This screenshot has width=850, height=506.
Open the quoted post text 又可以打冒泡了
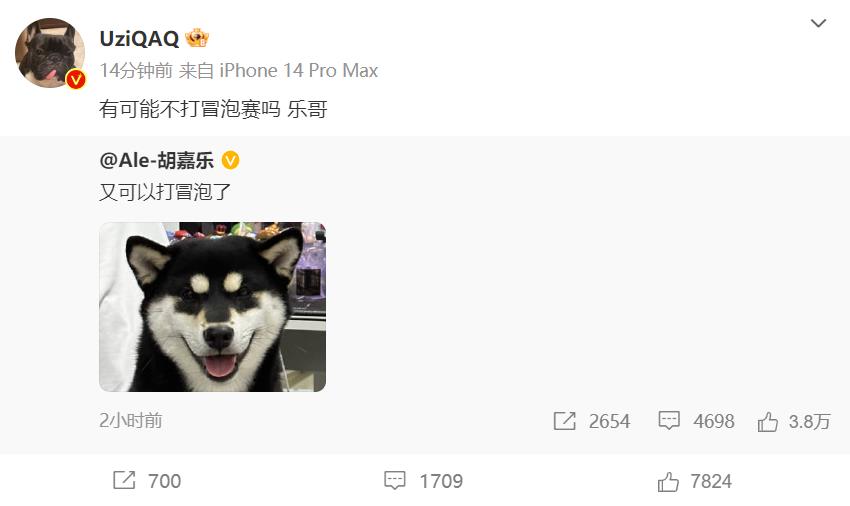coord(165,191)
